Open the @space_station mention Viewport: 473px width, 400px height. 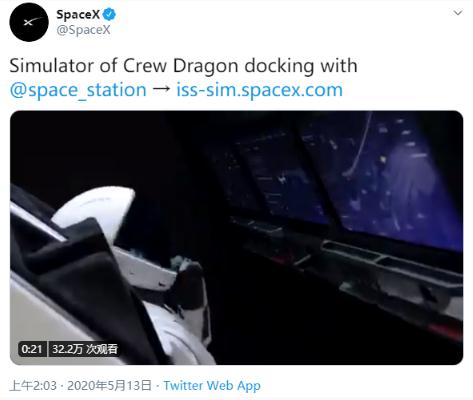(x=78, y=90)
